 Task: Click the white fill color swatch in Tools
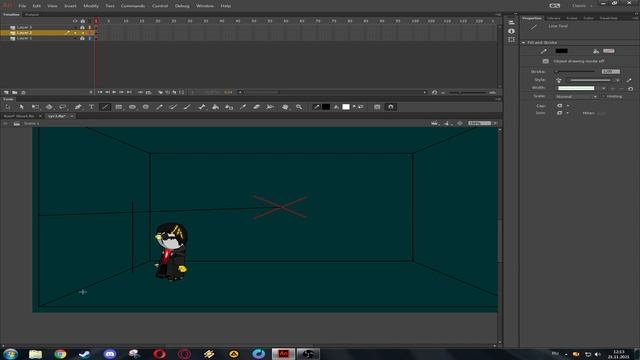pyautogui.click(x=346, y=107)
